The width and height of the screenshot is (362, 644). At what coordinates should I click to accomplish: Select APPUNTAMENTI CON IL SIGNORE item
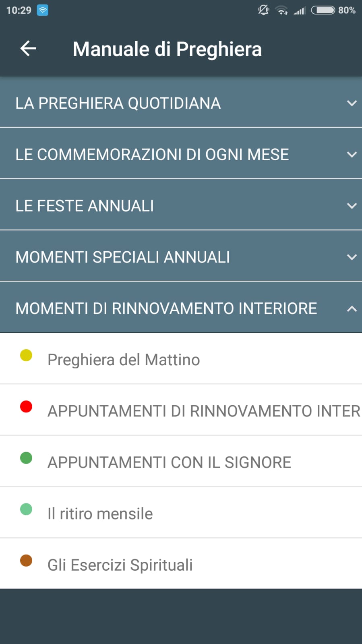pyautogui.click(x=169, y=462)
